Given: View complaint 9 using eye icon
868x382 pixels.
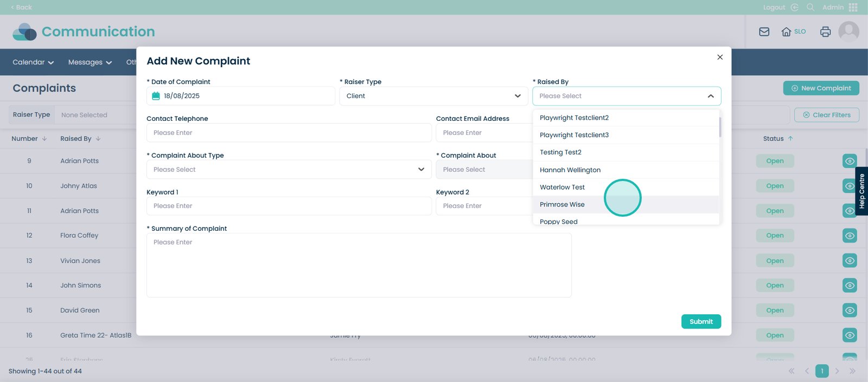Looking at the screenshot, I should [x=850, y=161].
